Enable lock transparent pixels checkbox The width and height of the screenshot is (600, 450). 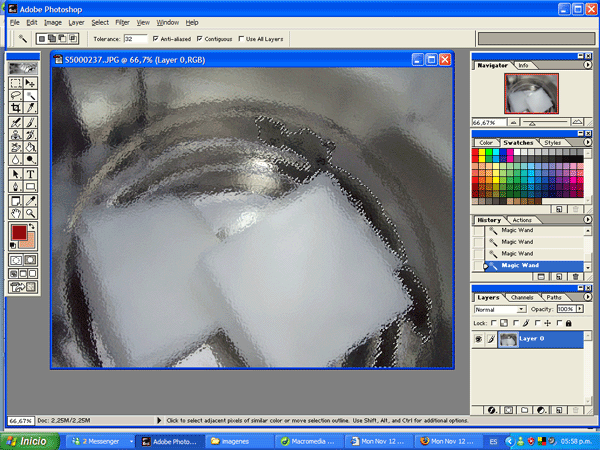[x=494, y=323]
